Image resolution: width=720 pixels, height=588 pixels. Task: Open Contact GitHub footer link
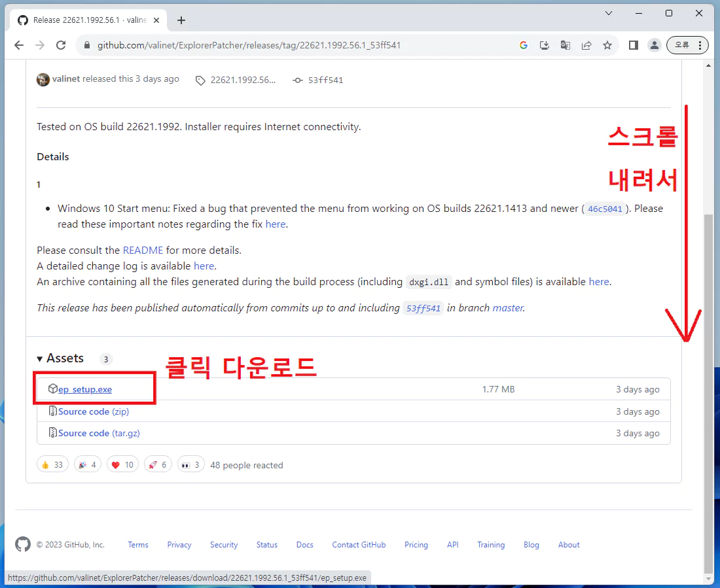pyautogui.click(x=359, y=544)
